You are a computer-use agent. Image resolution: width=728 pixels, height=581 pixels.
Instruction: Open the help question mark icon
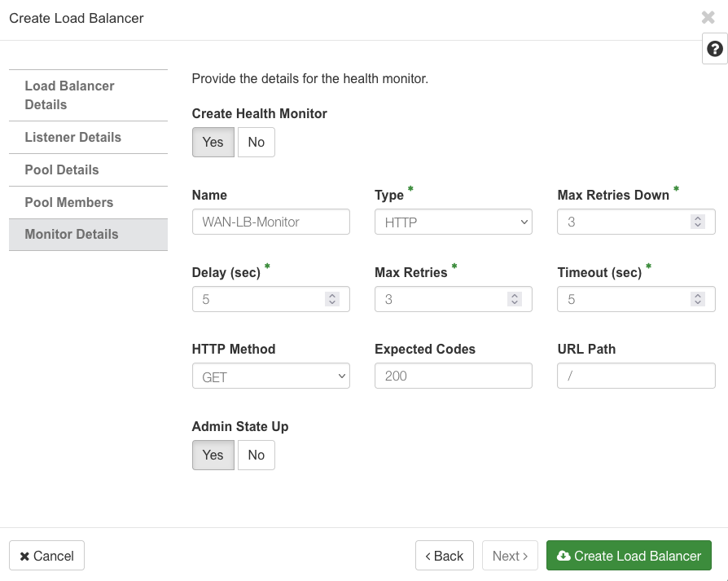[714, 49]
